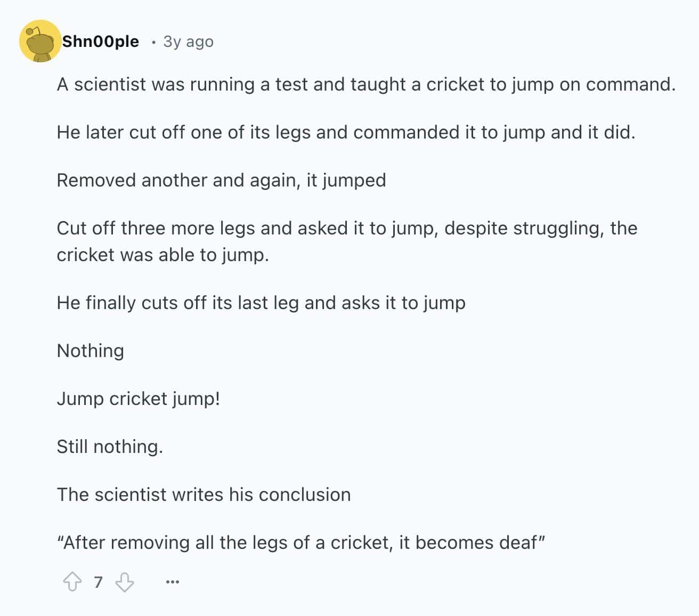699x616 pixels.
Task: Click the paragraph starting "Cut off three more legs"
Action: point(346,241)
